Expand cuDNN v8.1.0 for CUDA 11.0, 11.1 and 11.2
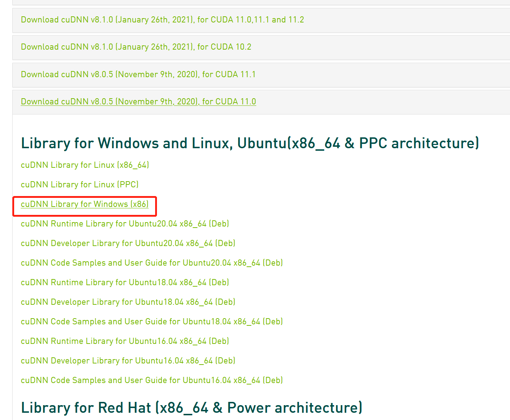Viewport: 510px width, 420px height. [x=162, y=20]
